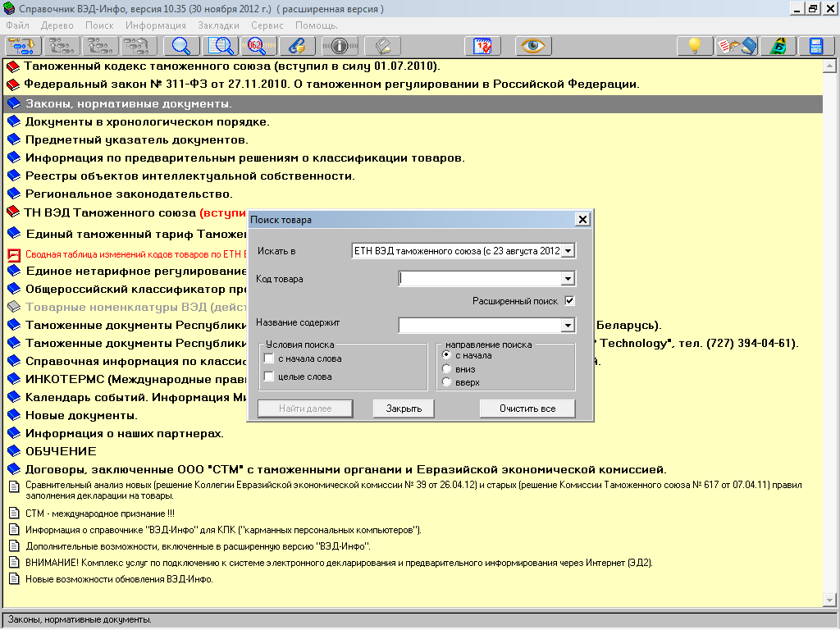
Task: Close the Поиск товара dialog
Action: point(582,219)
